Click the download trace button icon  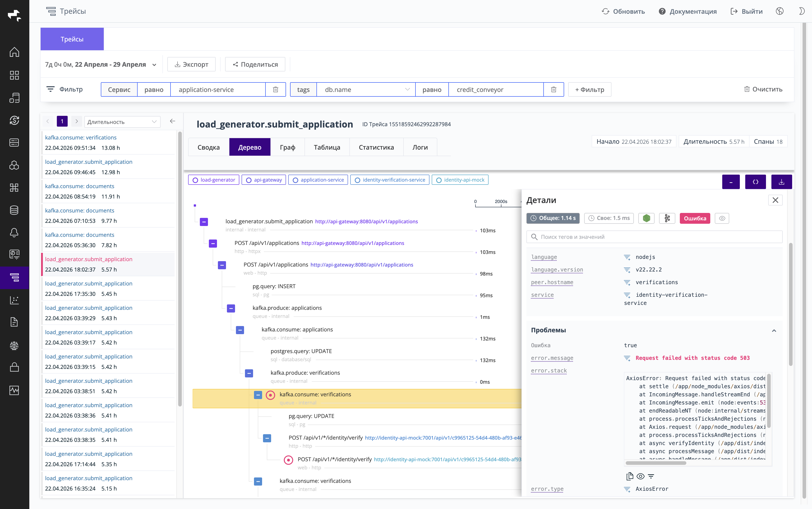[781, 182]
